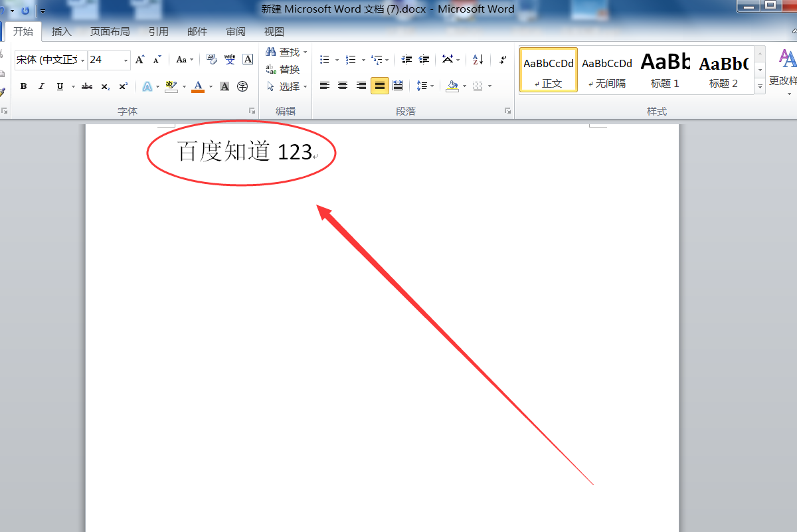The image size is (797, 532).
Task: Toggle subscript formatting
Action: coord(106,86)
